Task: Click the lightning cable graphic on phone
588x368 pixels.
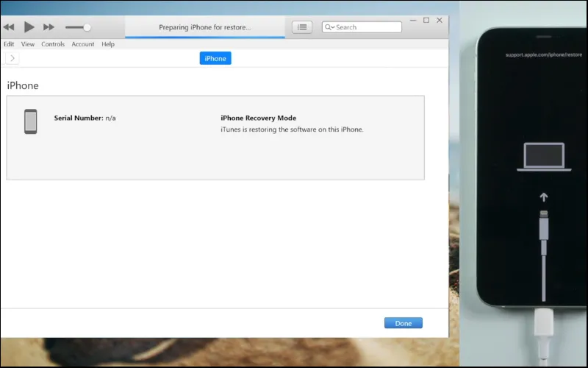Action: 544,255
